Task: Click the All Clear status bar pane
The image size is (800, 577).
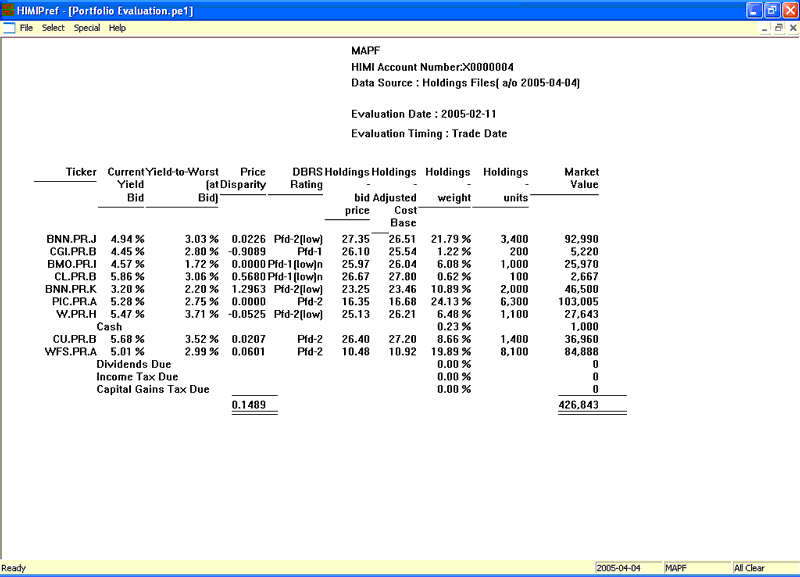Action: tap(764, 568)
